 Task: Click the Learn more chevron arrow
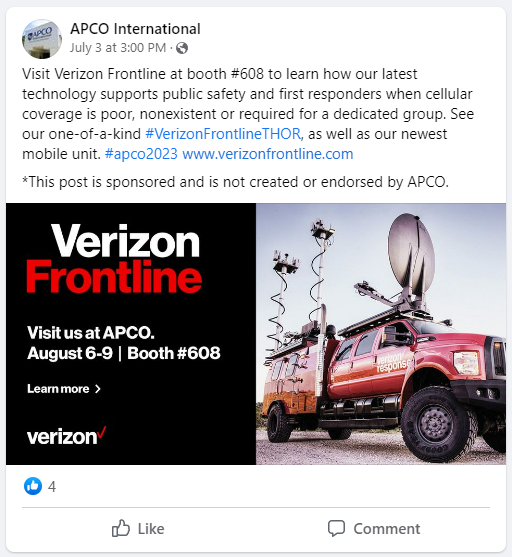98,389
